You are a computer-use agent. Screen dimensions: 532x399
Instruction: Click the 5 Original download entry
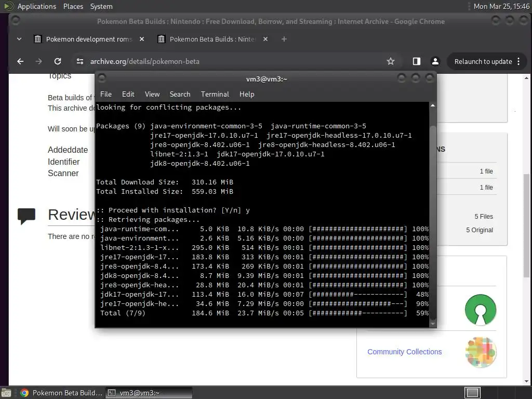[x=480, y=230]
